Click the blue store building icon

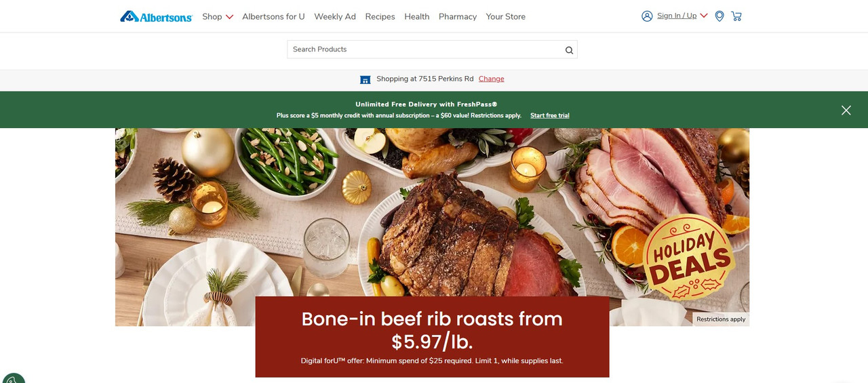click(365, 79)
